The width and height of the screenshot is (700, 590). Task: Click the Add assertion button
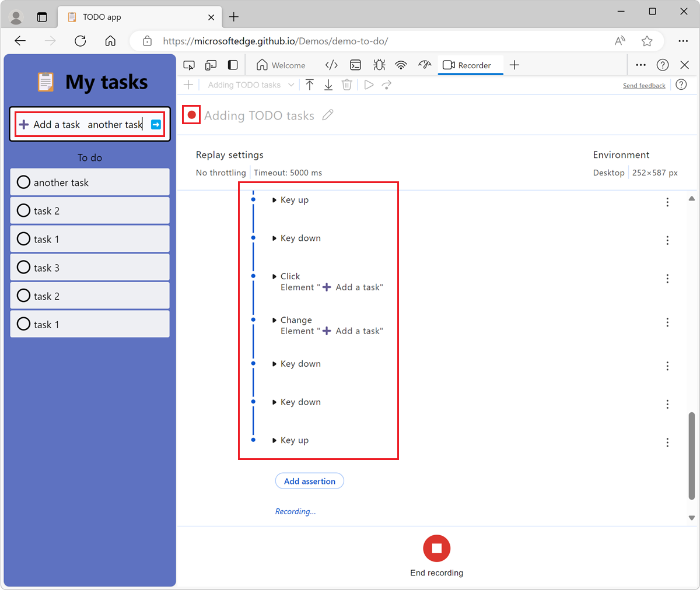point(309,480)
